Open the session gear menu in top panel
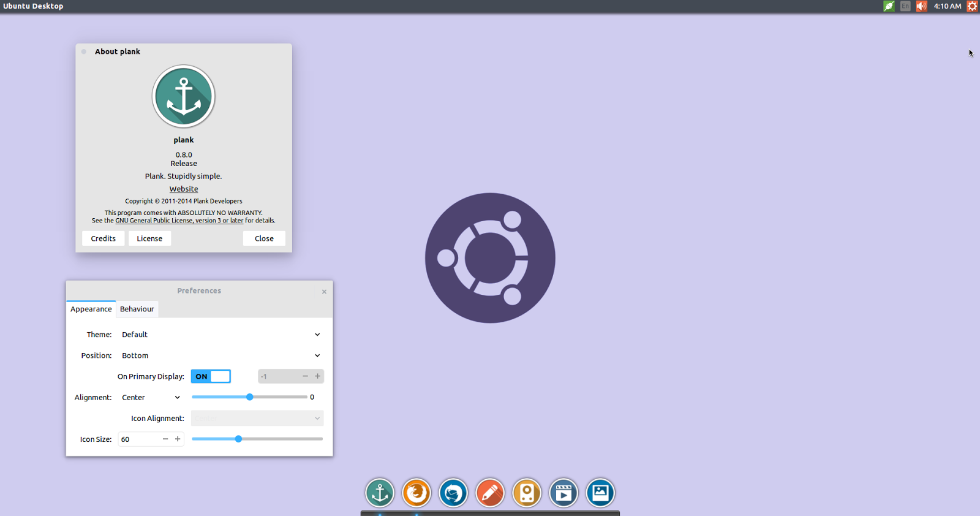The image size is (980, 516). pyautogui.click(x=972, y=6)
